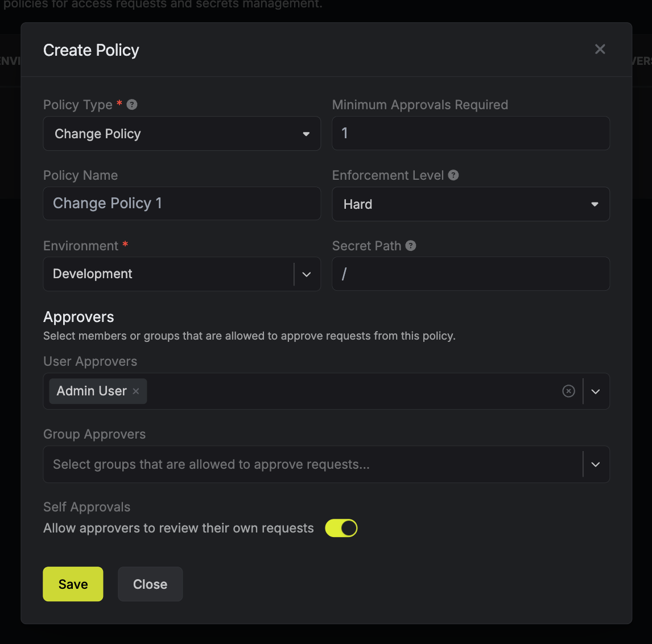This screenshot has width=652, height=644.
Task: Expand the Environment dropdown chevron
Action: pos(307,274)
